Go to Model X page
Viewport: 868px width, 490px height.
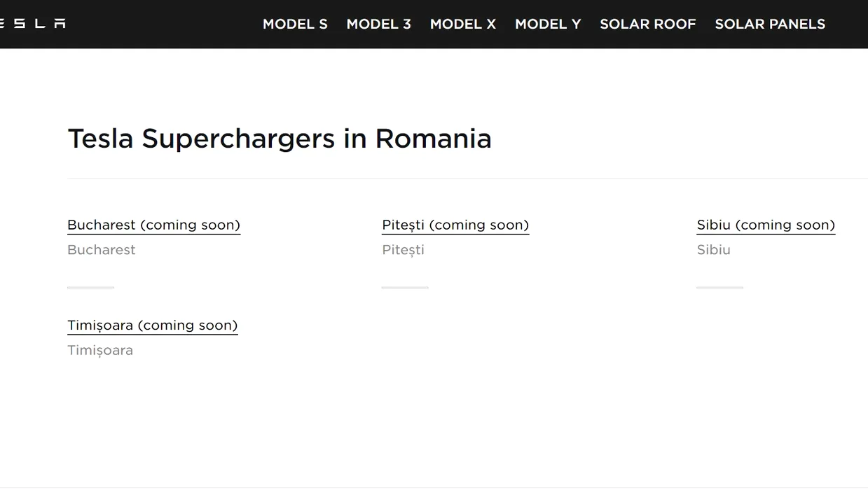[x=462, y=24]
